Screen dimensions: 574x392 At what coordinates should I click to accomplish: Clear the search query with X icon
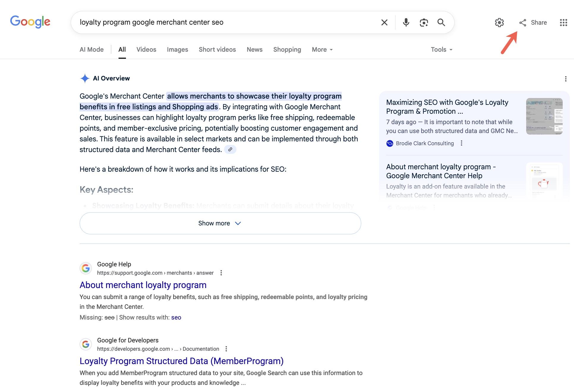click(384, 22)
